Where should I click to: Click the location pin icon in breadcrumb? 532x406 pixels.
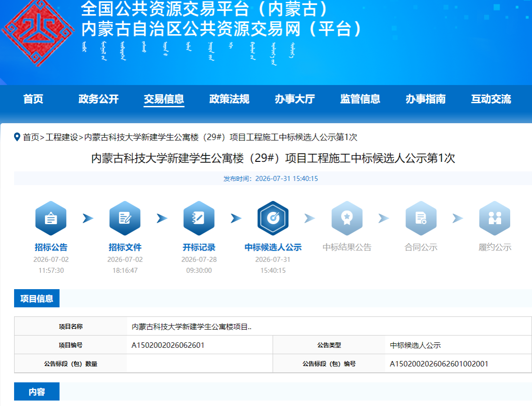pyautogui.click(x=17, y=137)
